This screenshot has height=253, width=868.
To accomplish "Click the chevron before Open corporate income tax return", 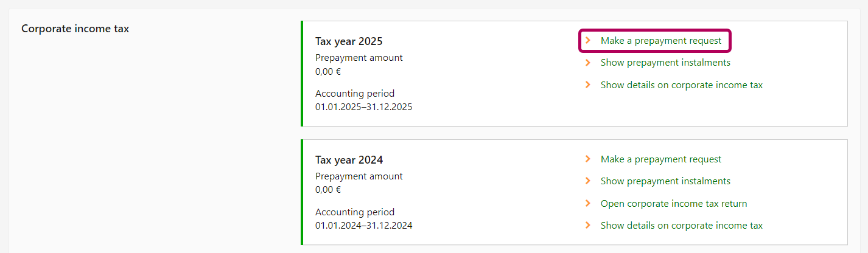I will (588, 204).
